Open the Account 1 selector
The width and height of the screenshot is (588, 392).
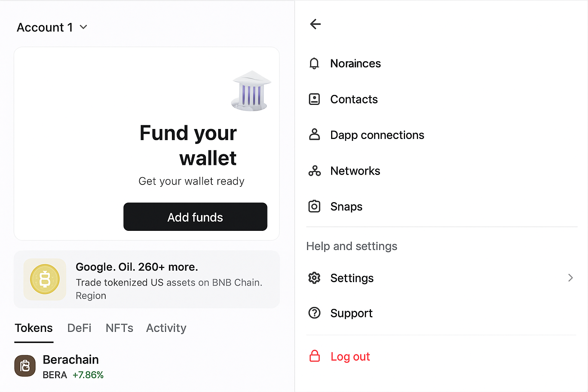pyautogui.click(x=52, y=27)
